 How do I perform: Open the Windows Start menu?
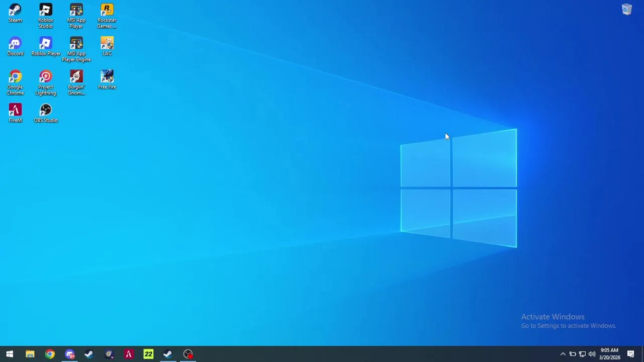point(10,354)
